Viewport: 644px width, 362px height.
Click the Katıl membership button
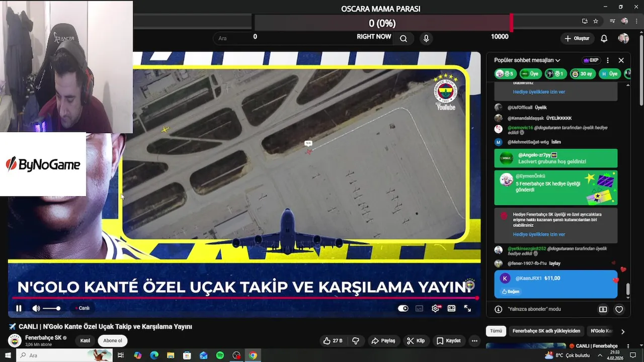[x=85, y=340]
